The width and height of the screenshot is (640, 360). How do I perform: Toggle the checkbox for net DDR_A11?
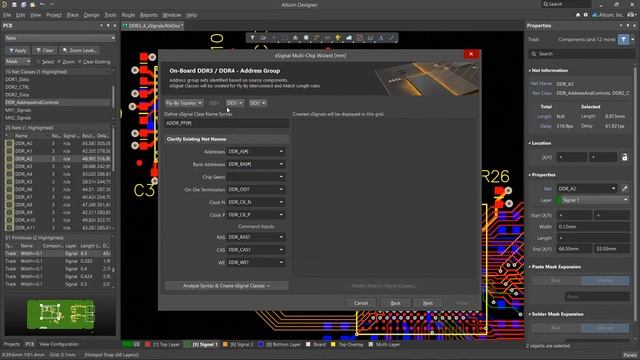point(9,227)
